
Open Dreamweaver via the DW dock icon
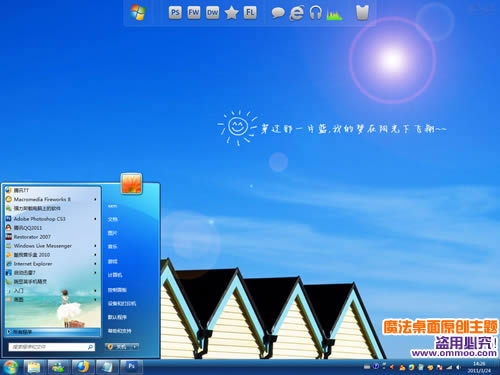(x=212, y=13)
